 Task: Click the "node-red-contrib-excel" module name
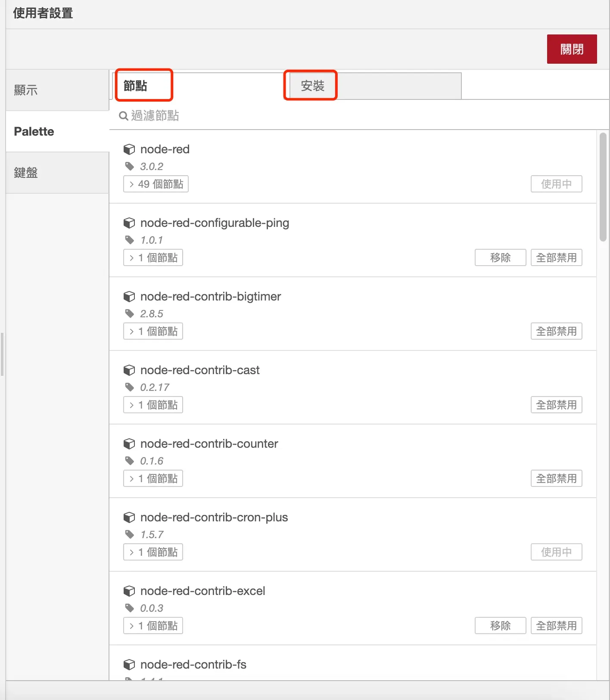pyautogui.click(x=202, y=591)
